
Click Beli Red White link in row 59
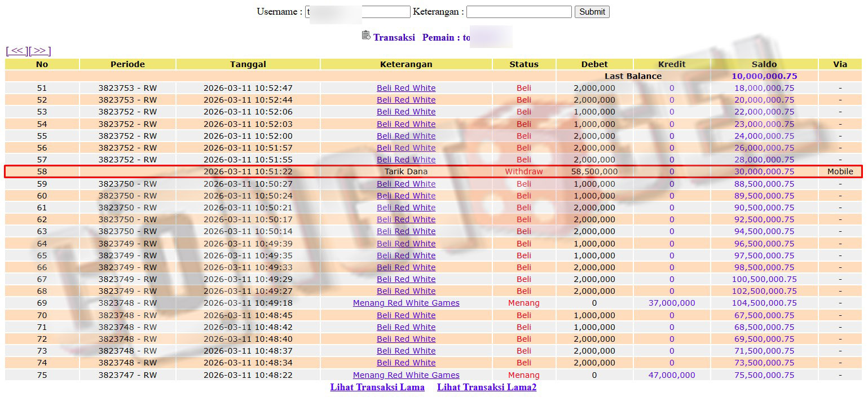pyautogui.click(x=406, y=184)
